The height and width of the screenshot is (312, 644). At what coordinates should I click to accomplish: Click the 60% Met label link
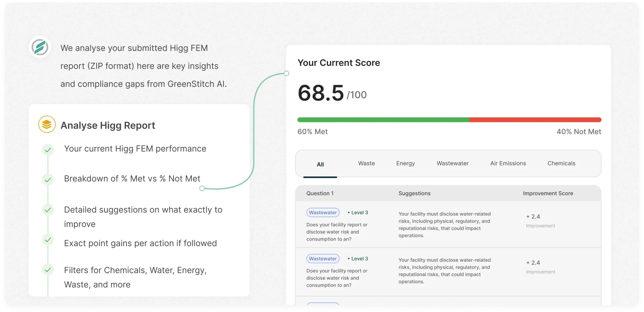tap(312, 131)
